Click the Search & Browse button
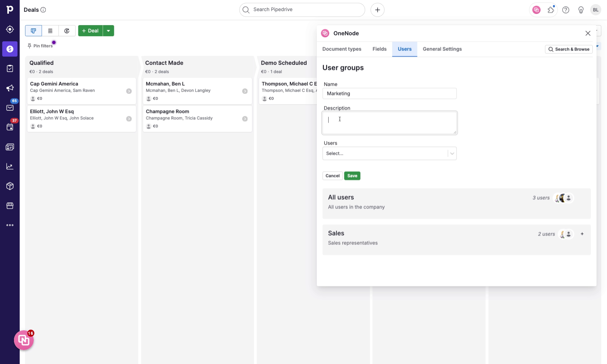 tap(569, 49)
